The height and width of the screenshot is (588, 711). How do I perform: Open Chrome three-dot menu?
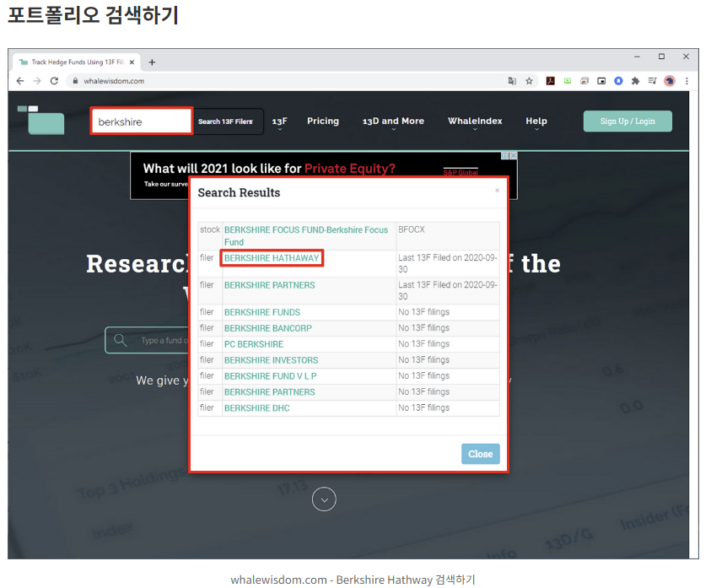(687, 81)
